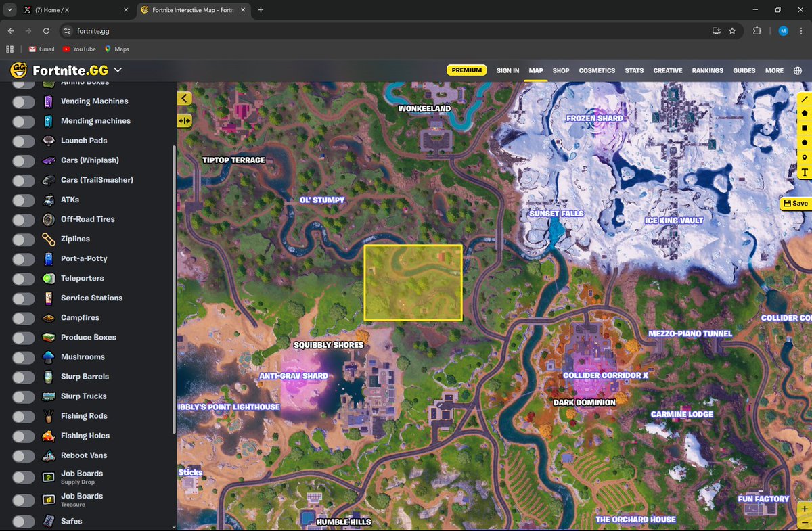Click the Fishing Holes label
Viewport: 812px width, 531px height.
pyautogui.click(x=85, y=436)
